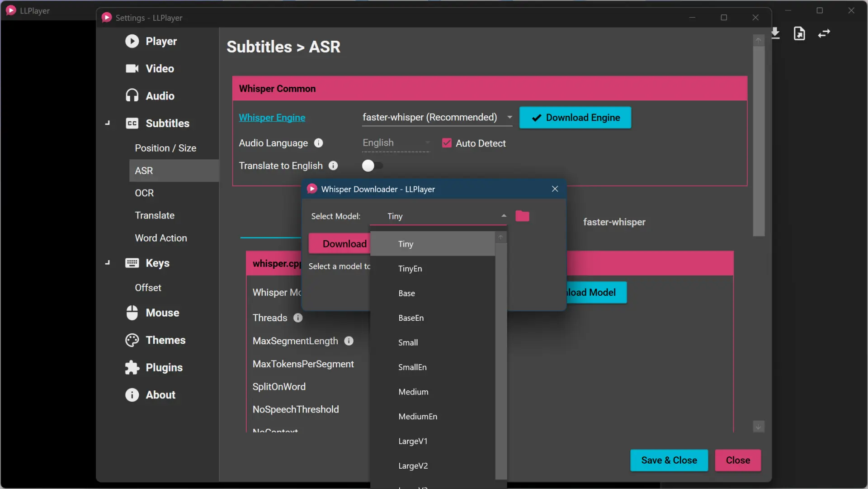Click the Mouse icon in sidebar
Image resolution: width=868 pixels, height=489 pixels.
coord(132,313)
